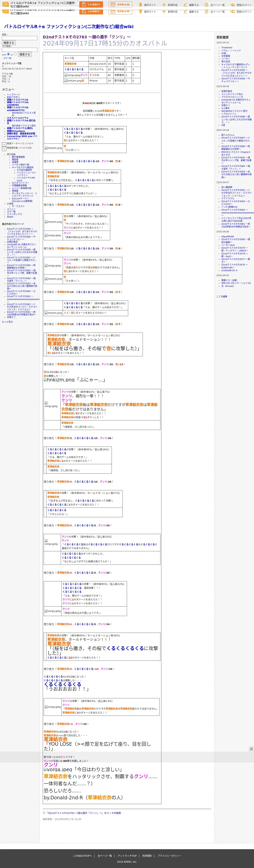This screenshot has width=254, height=868.
Task: Open the タグ一覧 link below the radios
Action: pos(7,58)
